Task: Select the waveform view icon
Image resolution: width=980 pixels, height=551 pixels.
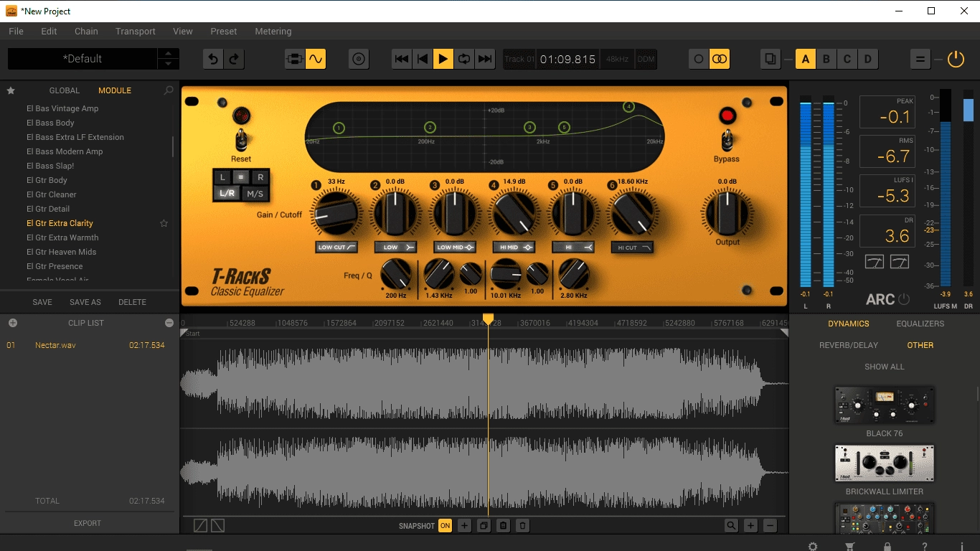Action: 316,59
